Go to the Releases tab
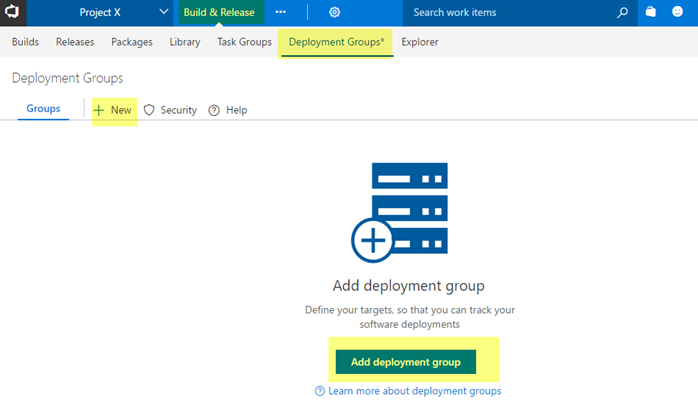This screenshot has height=408, width=698. click(x=75, y=42)
